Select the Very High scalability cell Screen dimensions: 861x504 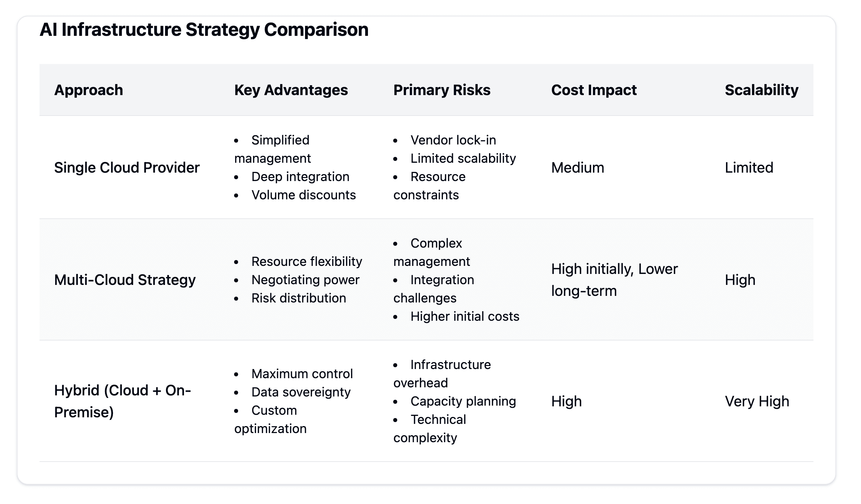pos(757,401)
